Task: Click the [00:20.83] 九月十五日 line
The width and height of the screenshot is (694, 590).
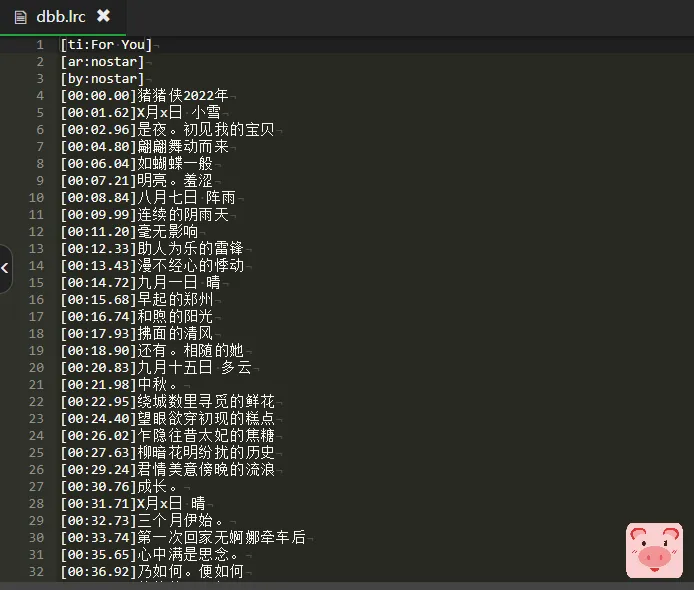Action: tap(156, 367)
